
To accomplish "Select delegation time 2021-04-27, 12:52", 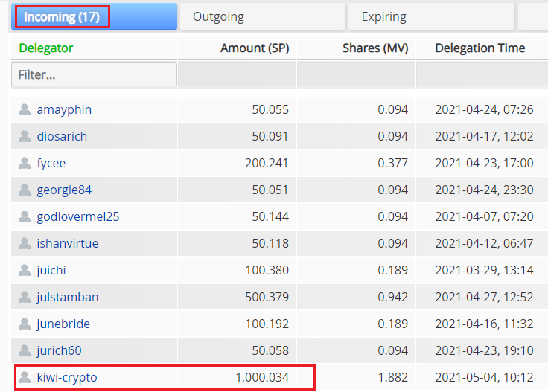I will (485, 297).
